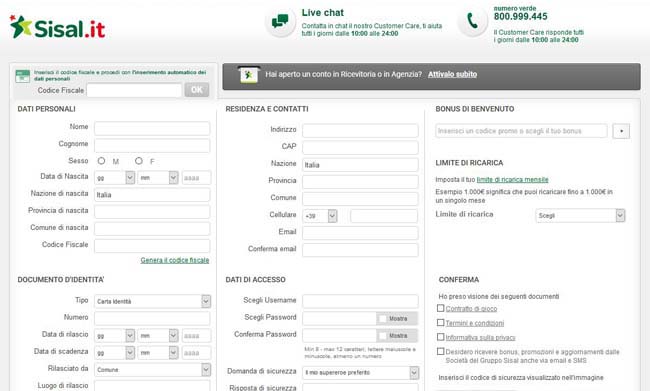Click the OK button next to Codice Fiscale
650x391 pixels.
pyautogui.click(x=197, y=90)
